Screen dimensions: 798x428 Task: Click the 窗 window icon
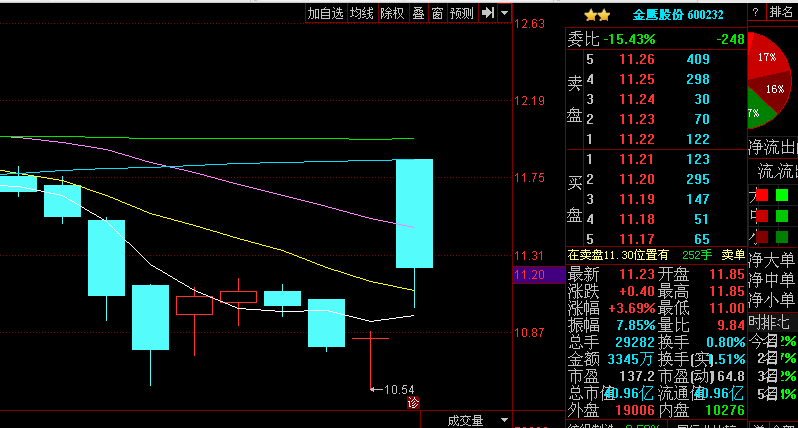[x=437, y=13]
